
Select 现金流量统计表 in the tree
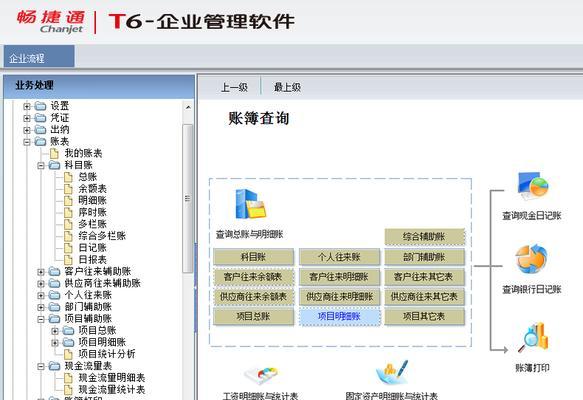coord(112,390)
